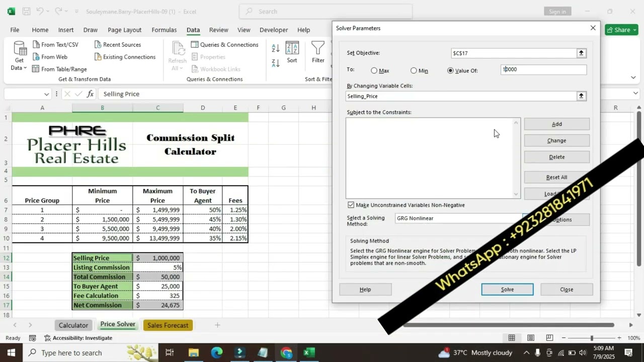The width and height of the screenshot is (644, 362).
Task: Open Recent Sources
Action: click(x=117, y=45)
